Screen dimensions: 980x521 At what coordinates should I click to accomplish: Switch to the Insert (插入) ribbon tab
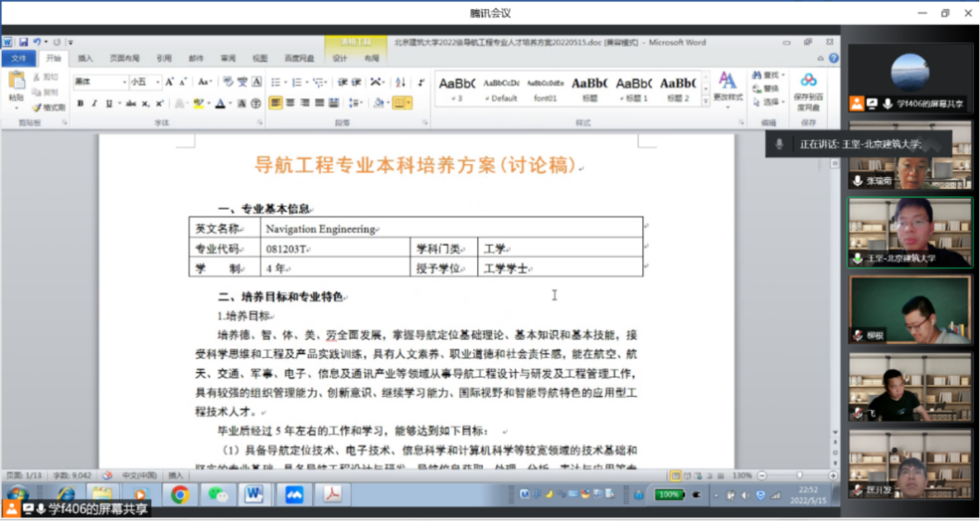click(x=85, y=59)
